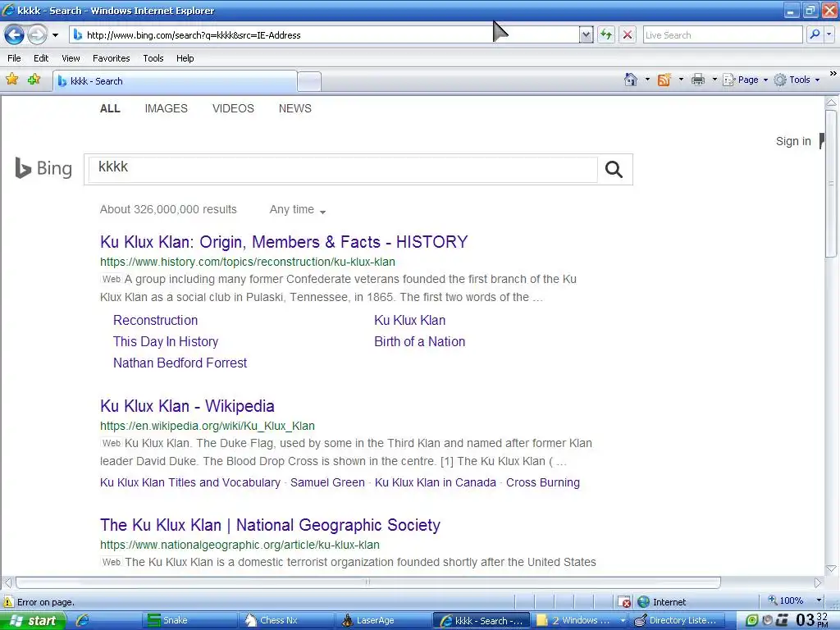Click the address bar URL field
This screenshot has width=840, height=630.
[325, 35]
